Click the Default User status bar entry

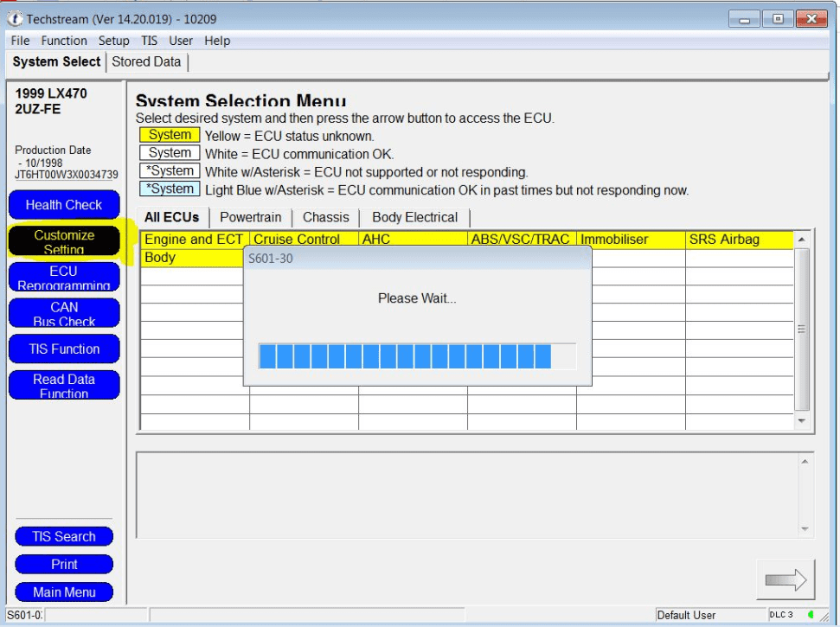686,615
